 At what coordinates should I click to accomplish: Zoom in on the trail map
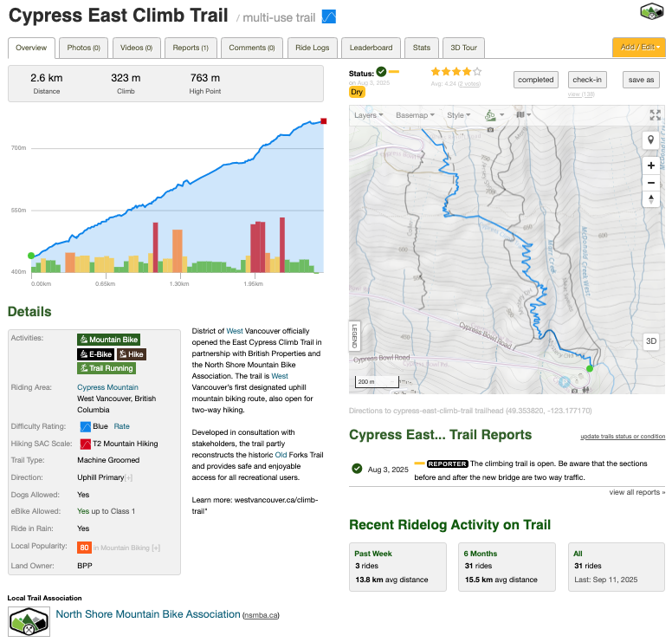tap(650, 165)
